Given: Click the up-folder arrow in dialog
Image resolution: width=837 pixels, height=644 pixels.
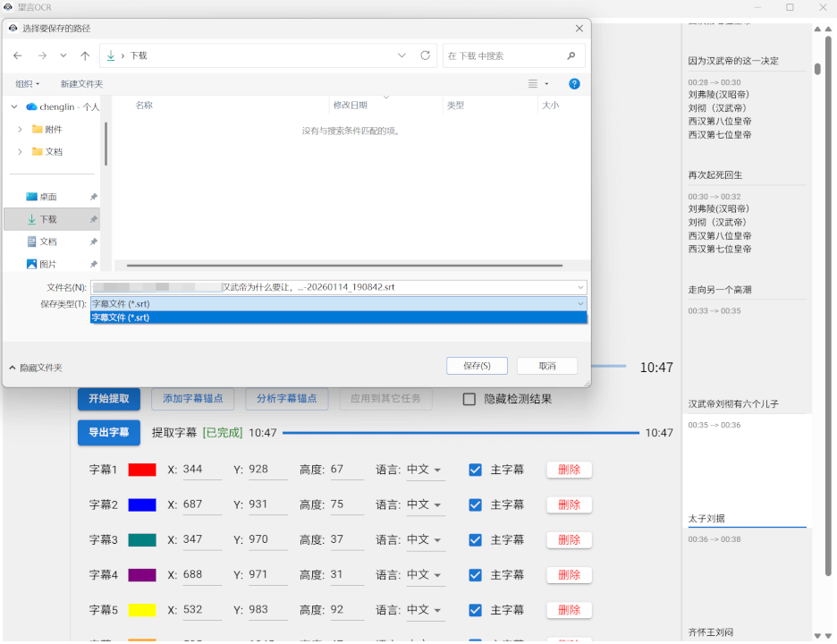Looking at the screenshot, I should pyautogui.click(x=85, y=55).
